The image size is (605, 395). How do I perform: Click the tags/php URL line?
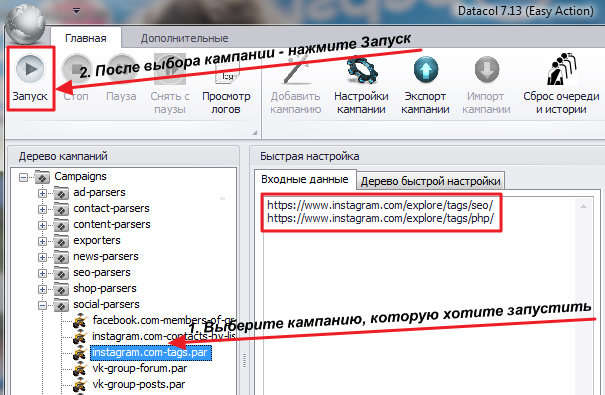click(381, 218)
